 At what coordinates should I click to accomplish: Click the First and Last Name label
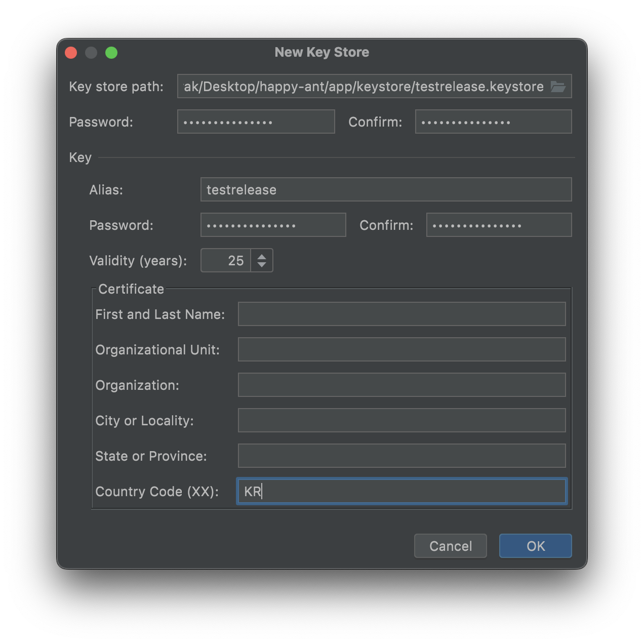pyautogui.click(x=160, y=314)
